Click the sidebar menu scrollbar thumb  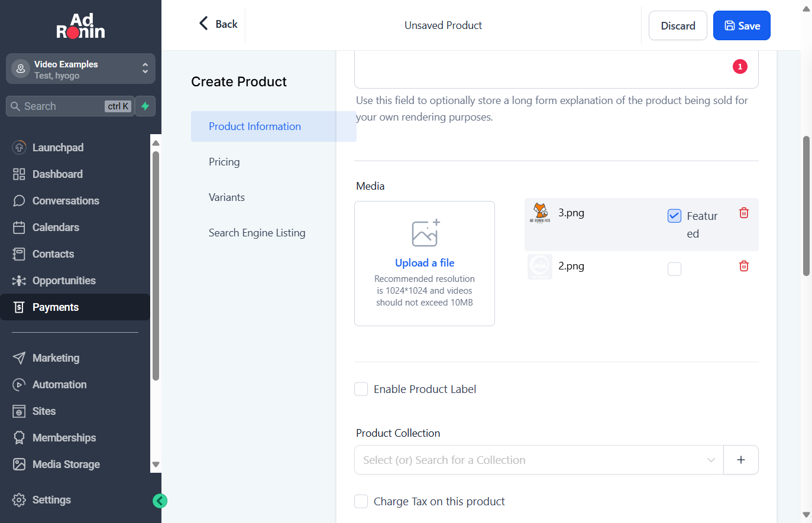pos(156,266)
